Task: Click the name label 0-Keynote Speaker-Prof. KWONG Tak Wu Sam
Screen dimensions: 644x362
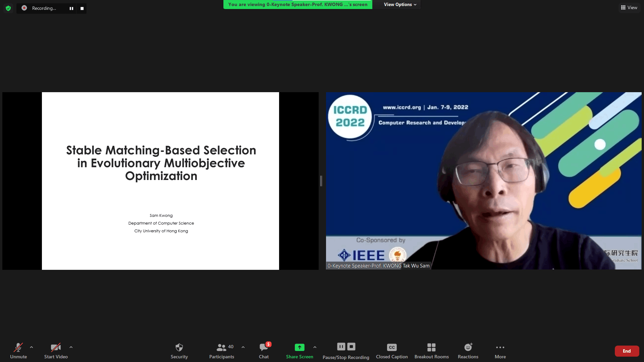Action: pos(379,266)
